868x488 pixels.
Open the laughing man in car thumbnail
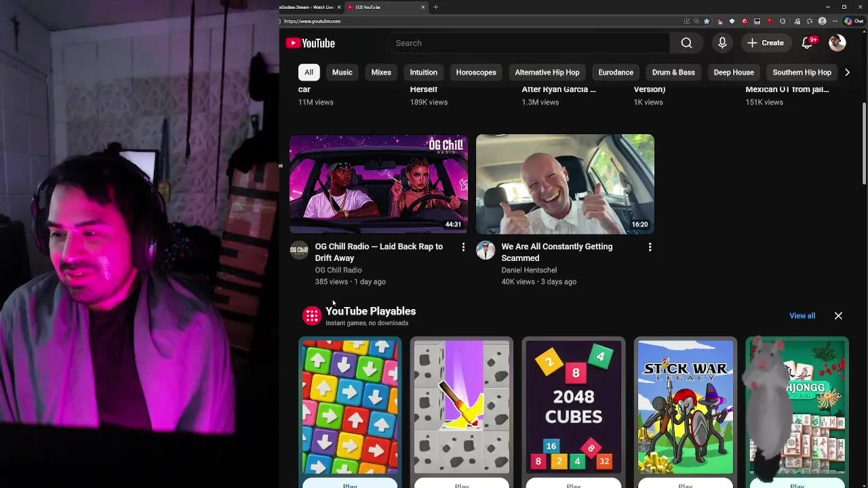(x=565, y=184)
